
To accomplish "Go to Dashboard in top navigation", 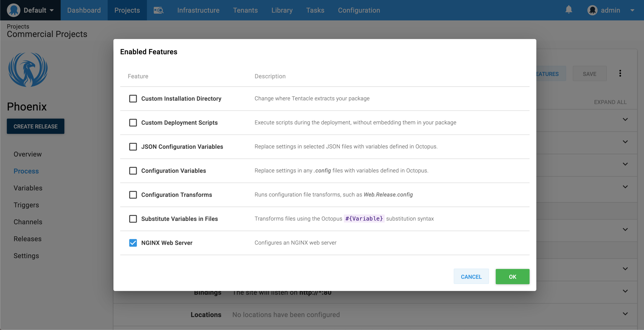I will 84,10.
